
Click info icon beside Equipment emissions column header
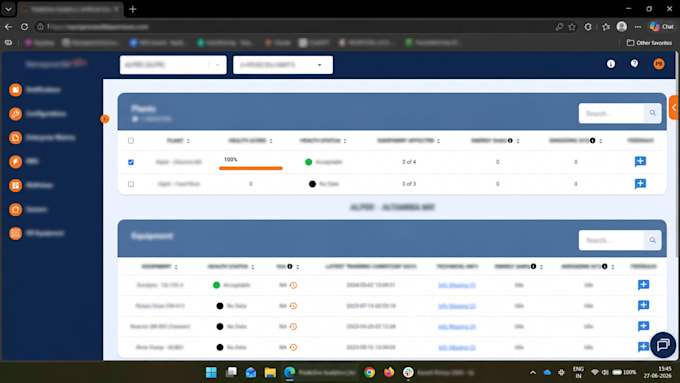[x=605, y=266]
